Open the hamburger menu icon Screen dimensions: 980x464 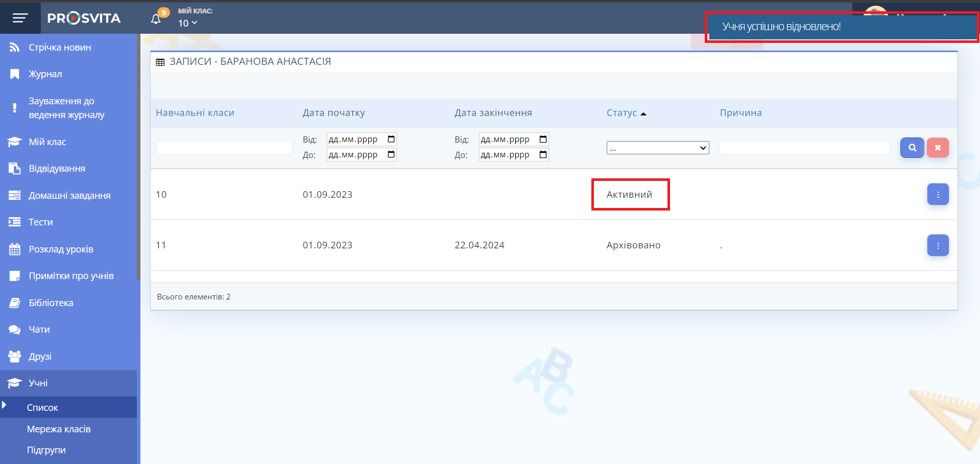(20, 18)
